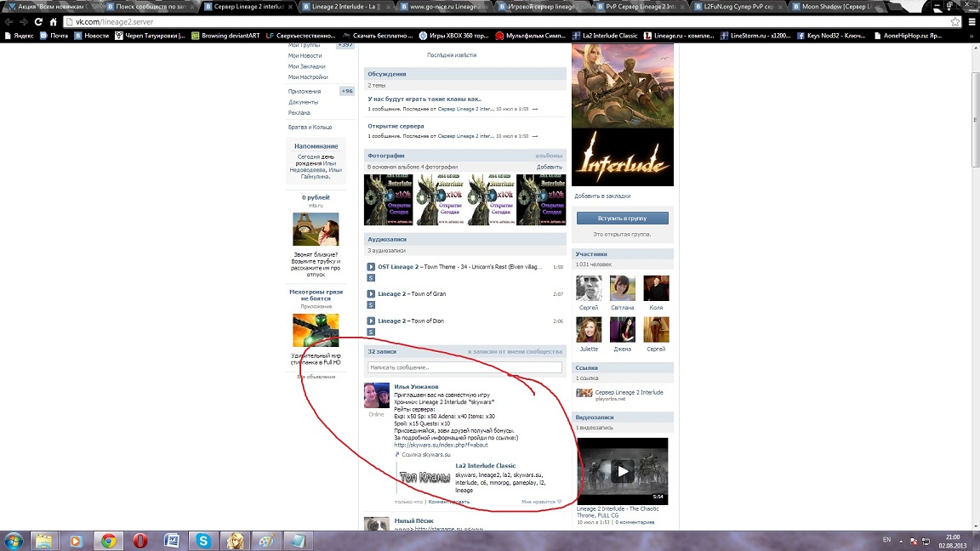Open Документы in sidebar

coord(303,102)
